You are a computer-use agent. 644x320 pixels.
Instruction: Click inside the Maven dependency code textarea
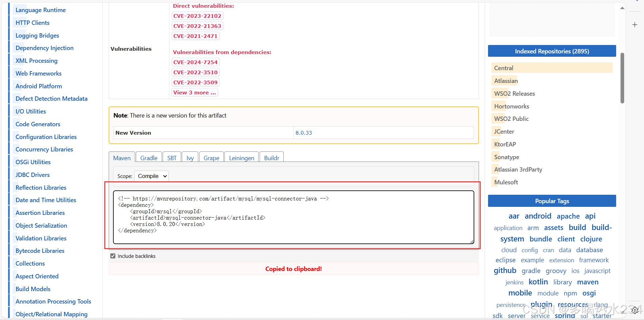click(293, 217)
